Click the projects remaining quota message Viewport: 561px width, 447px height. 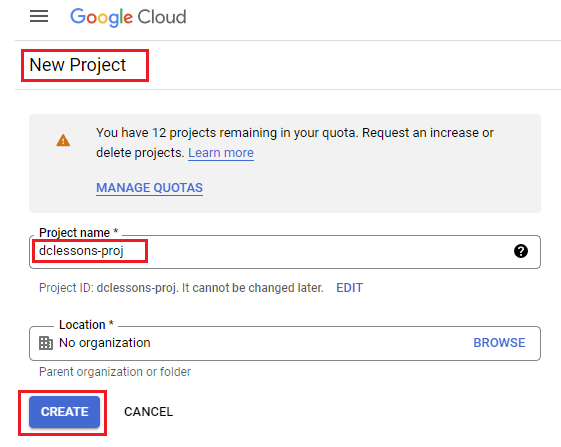pos(295,143)
